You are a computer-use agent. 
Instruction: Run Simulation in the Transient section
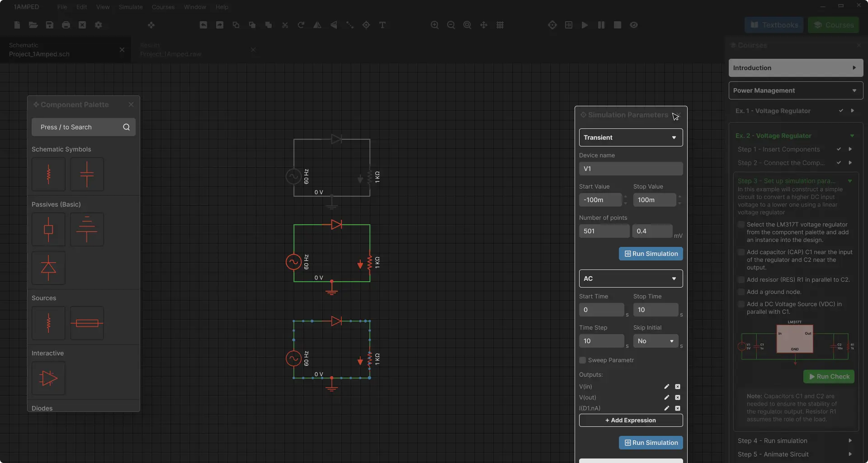pyautogui.click(x=651, y=254)
